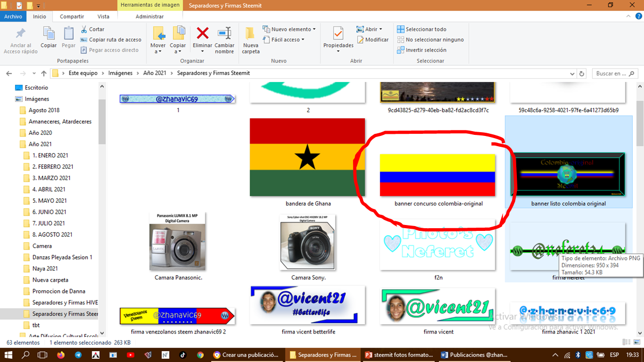Open Firefox from the taskbar
The height and width of the screenshot is (362, 644).
click(x=60, y=355)
